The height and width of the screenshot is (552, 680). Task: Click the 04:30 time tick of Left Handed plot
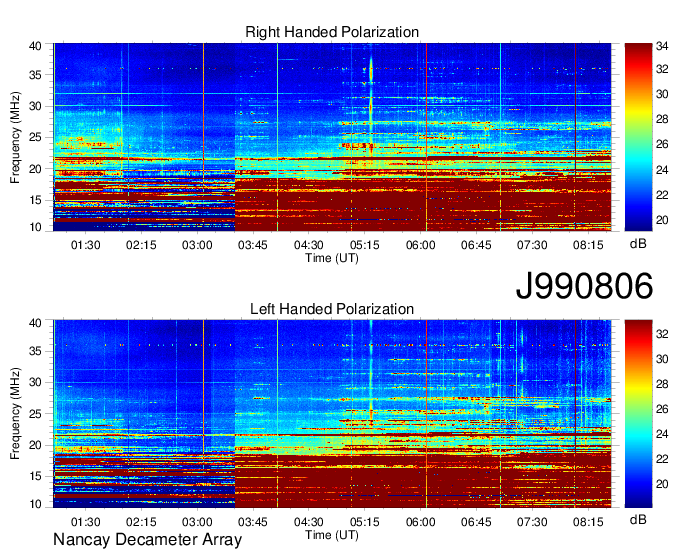pos(308,522)
